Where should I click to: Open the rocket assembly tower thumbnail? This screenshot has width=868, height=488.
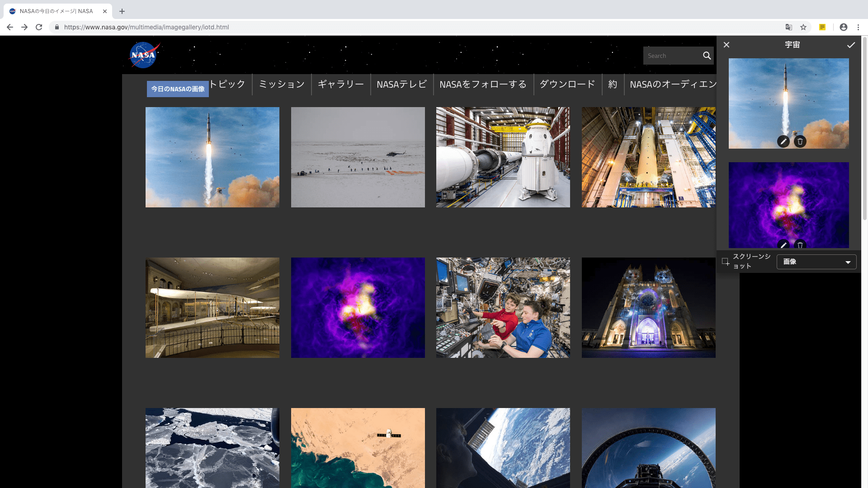pos(649,157)
